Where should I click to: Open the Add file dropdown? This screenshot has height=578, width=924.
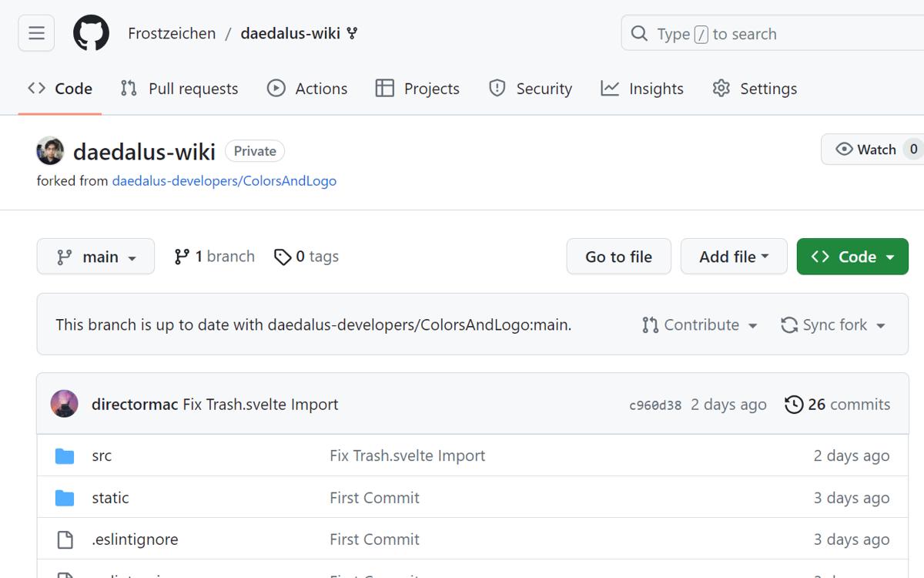tap(733, 257)
